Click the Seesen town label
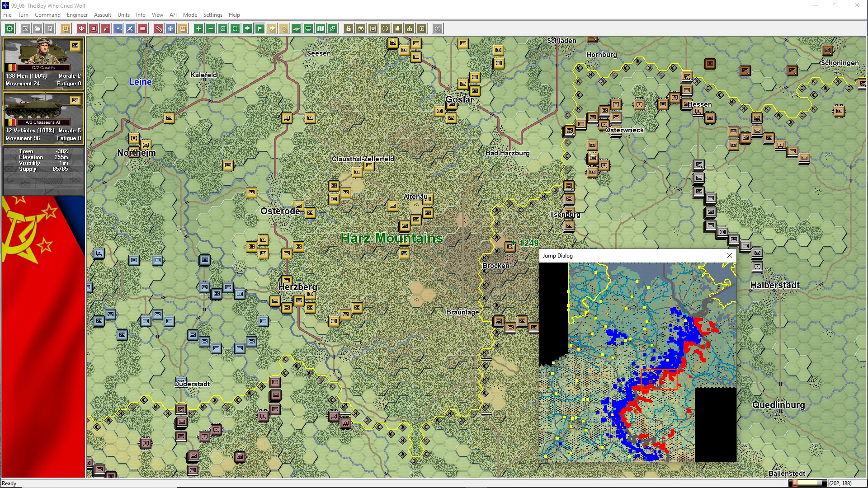This screenshot has width=868, height=488. point(319,53)
